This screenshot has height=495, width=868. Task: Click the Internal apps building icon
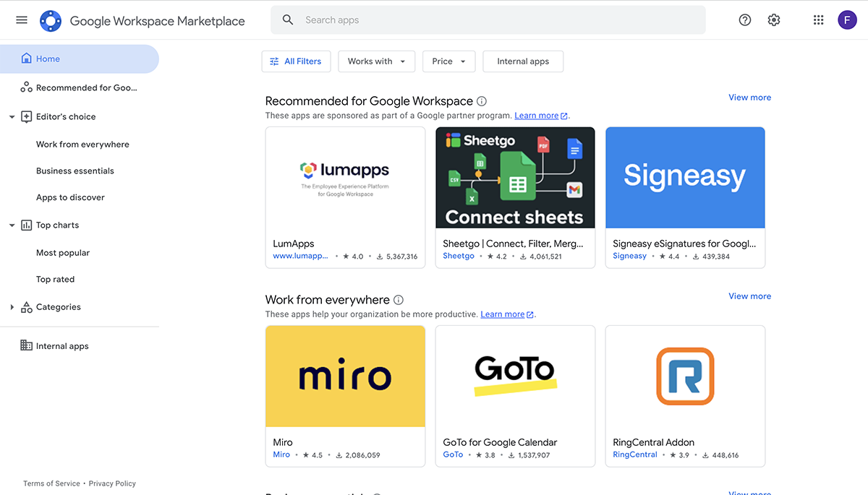pyautogui.click(x=27, y=345)
